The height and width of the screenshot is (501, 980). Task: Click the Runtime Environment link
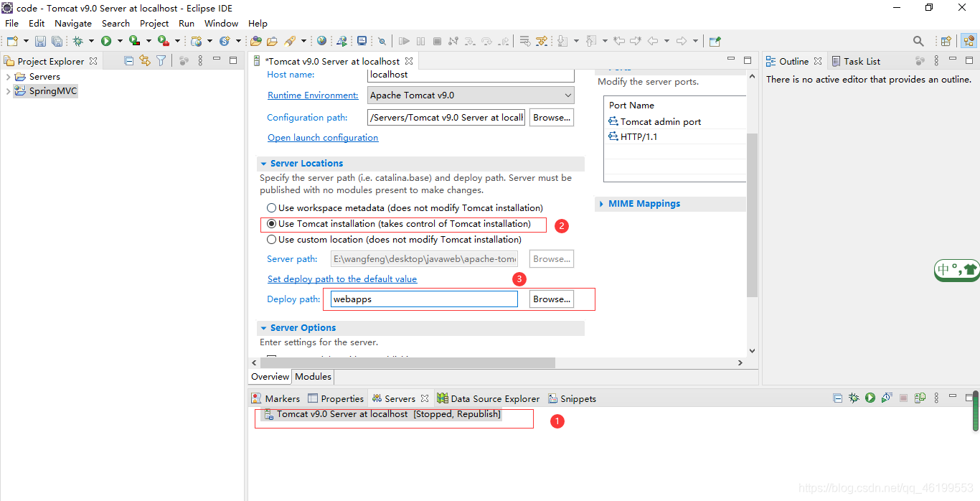coord(313,95)
